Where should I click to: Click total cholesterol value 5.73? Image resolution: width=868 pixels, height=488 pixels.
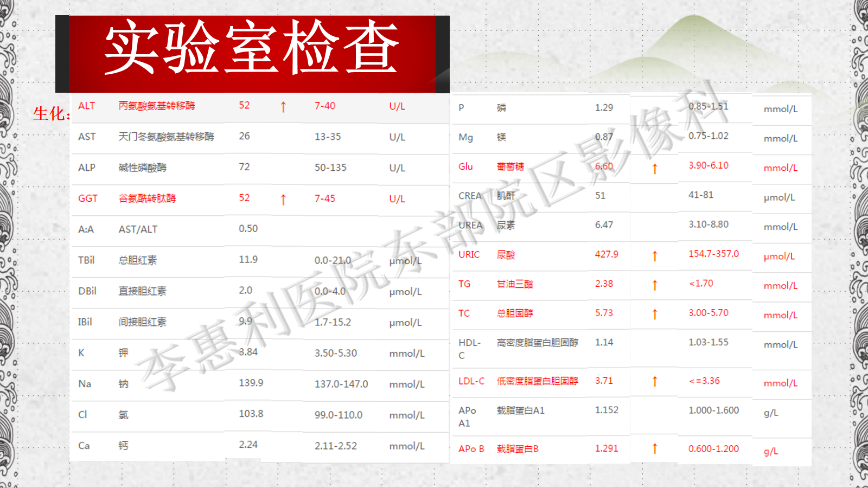point(604,313)
